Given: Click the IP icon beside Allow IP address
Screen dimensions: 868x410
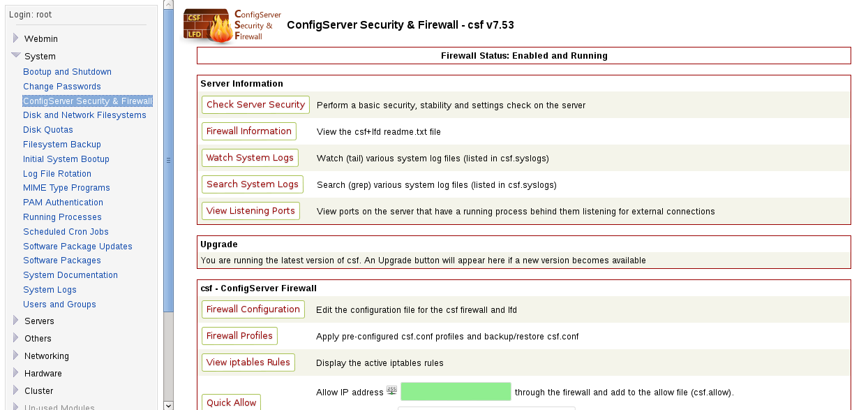Looking at the screenshot, I should [x=391, y=391].
